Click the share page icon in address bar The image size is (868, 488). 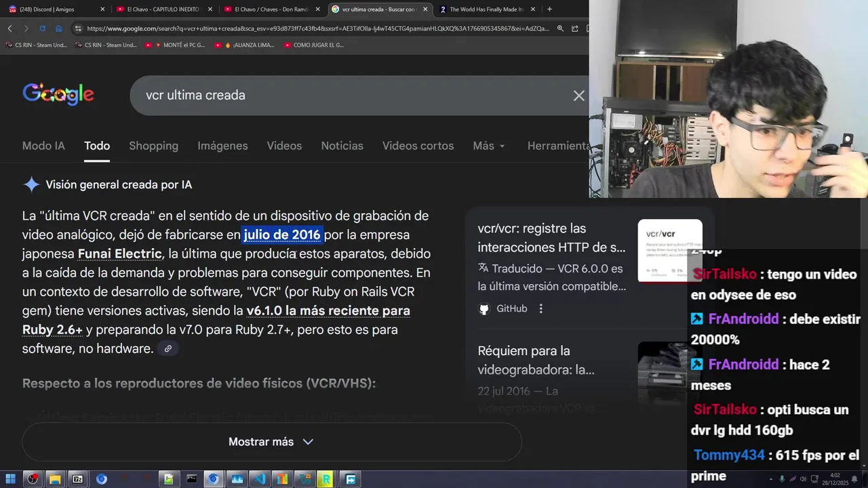(x=575, y=28)
